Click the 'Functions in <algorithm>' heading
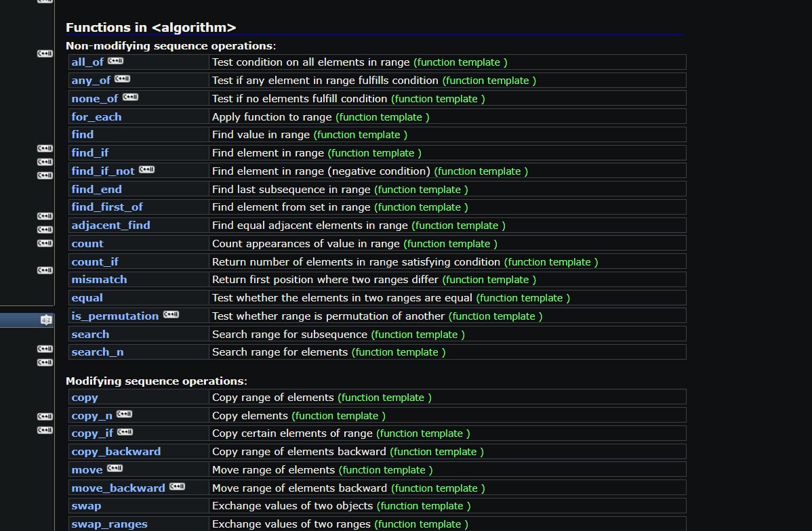Image resolution: width=812 pixels, height=531 pixels. [x=150, y=28]
